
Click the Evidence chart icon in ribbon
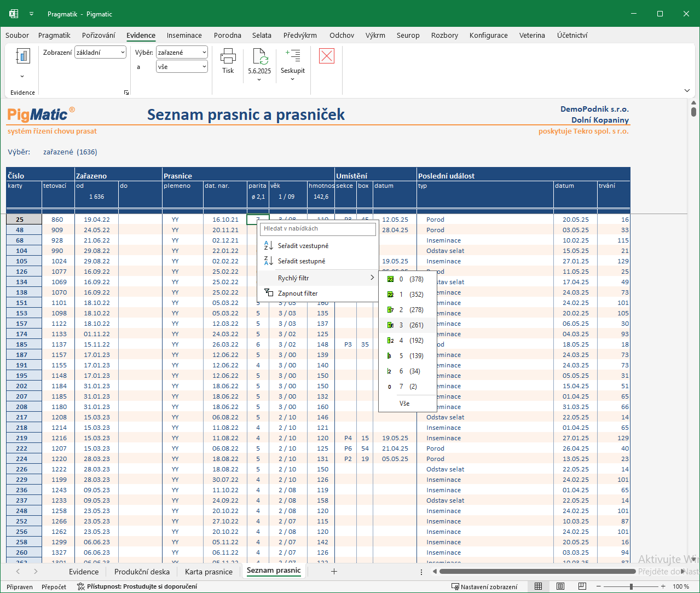(22, 56)
